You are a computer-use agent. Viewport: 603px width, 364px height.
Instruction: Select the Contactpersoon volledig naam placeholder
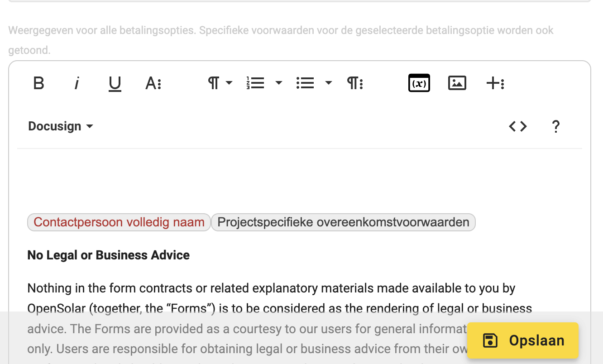[119, 222]
